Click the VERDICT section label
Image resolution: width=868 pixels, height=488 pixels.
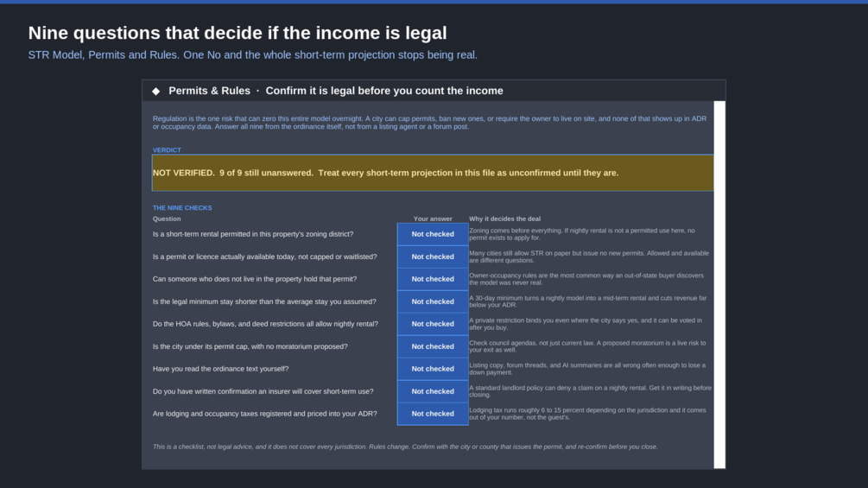(x=167, y=150)
